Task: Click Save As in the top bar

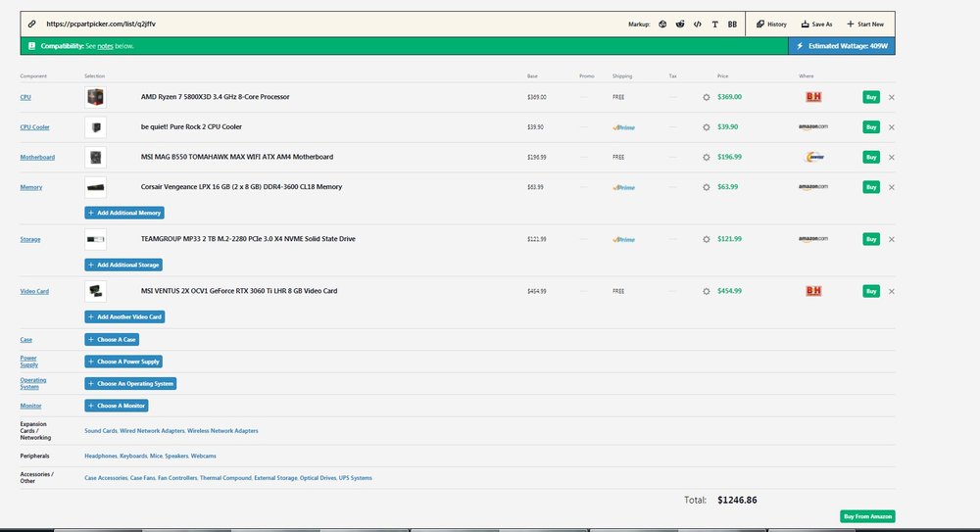Action: point(816,24)
